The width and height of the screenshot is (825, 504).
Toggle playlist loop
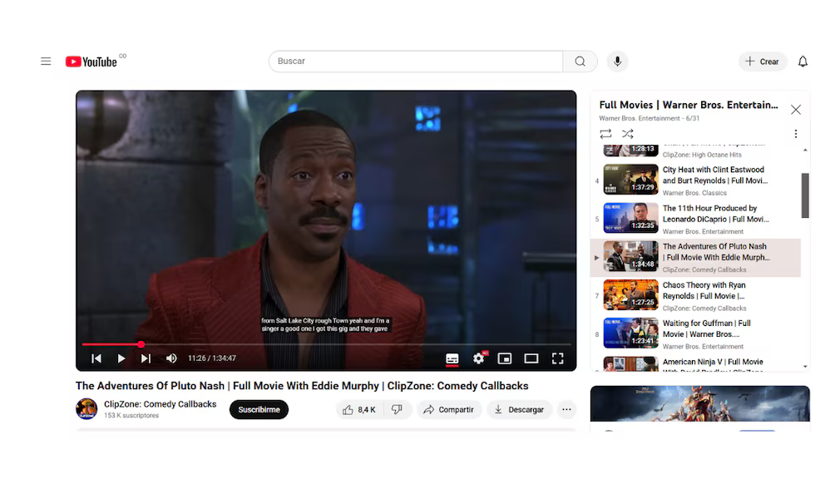[605, 134]
